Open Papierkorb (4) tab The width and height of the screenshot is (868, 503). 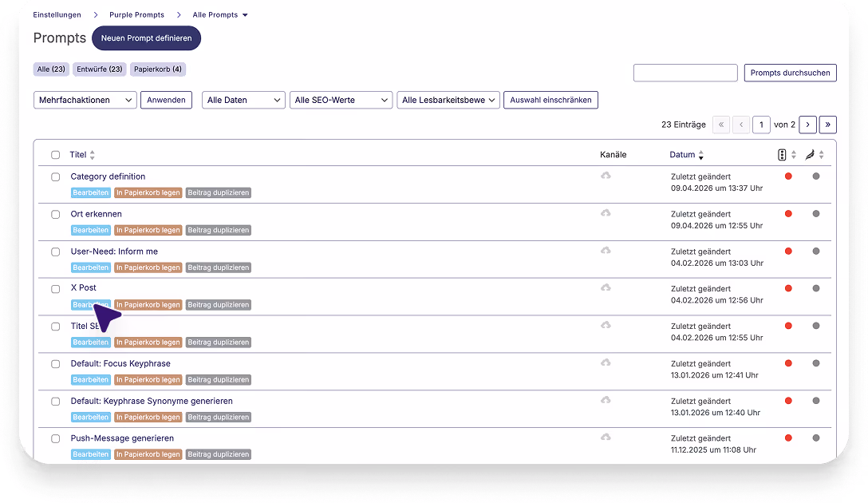point(158,69)
